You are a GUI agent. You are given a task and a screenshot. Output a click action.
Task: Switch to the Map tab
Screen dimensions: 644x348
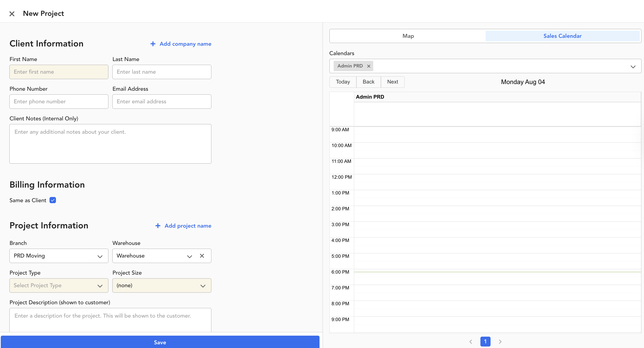coord(408,36)
